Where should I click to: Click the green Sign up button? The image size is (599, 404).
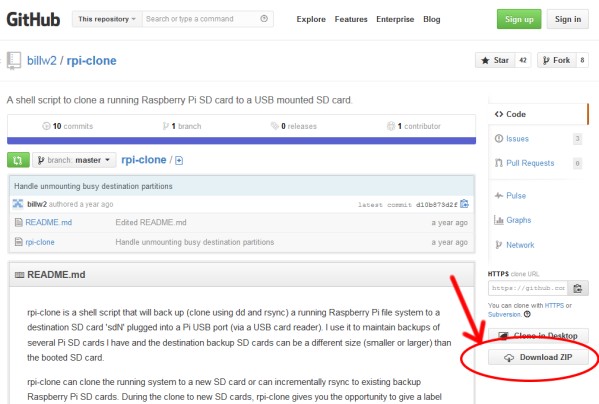coord(519,19)
